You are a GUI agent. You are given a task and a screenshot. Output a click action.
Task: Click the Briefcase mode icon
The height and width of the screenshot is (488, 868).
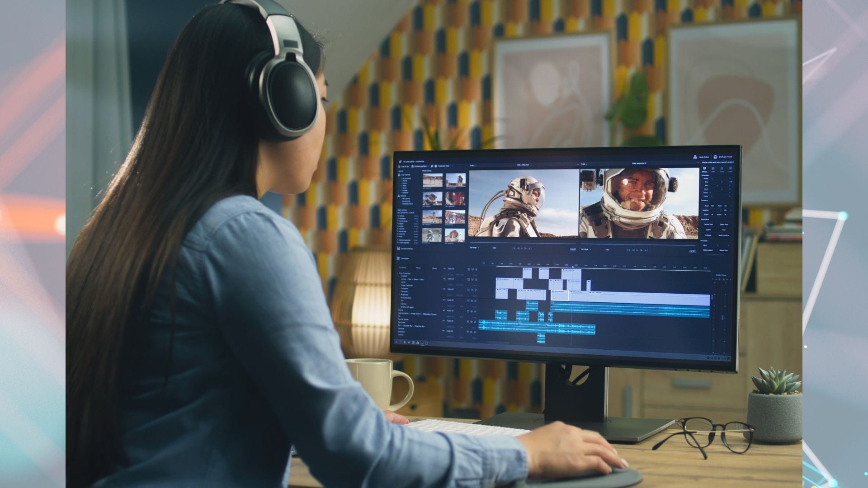click(x=715, y=157)
